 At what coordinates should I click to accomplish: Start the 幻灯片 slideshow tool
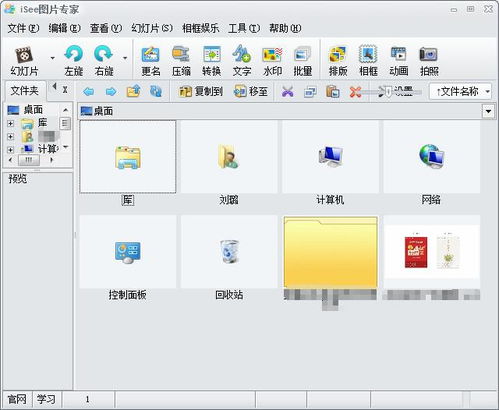coord(24,61)
